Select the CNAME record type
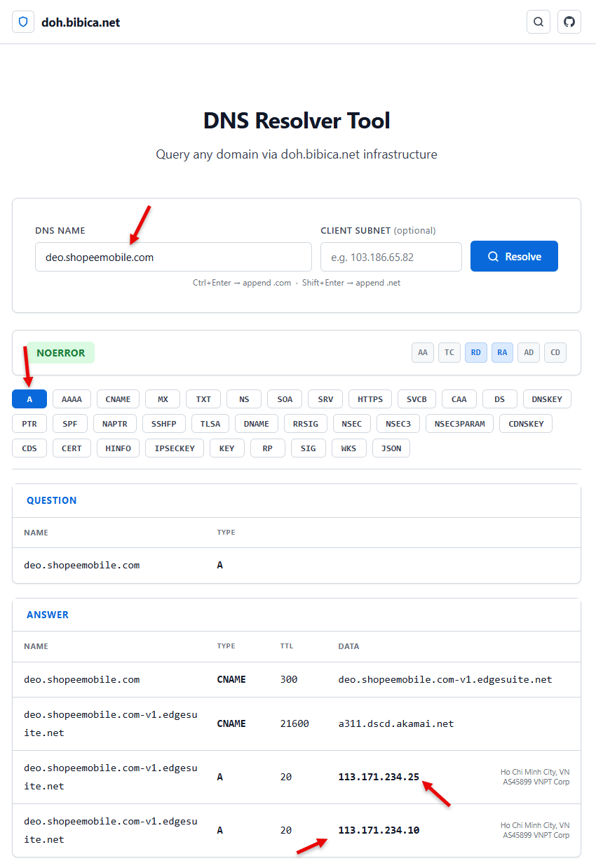Viewport: 596px width, 868px height. click(x=118, y=399)
